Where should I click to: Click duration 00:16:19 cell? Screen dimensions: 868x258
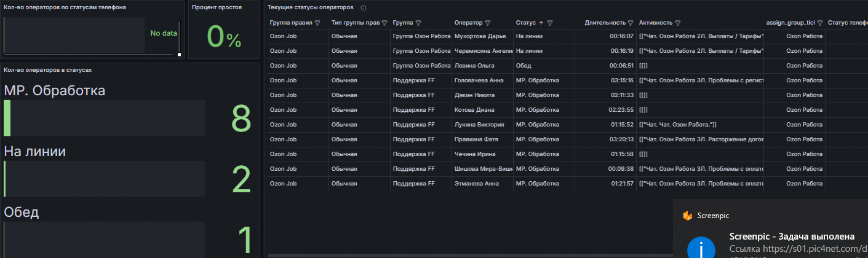[605, 51]
